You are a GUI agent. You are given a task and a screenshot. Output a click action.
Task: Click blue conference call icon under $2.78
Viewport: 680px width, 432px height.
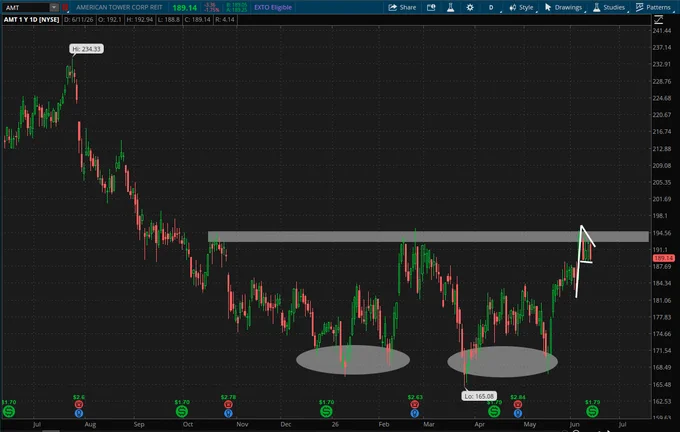click(228, 413)
